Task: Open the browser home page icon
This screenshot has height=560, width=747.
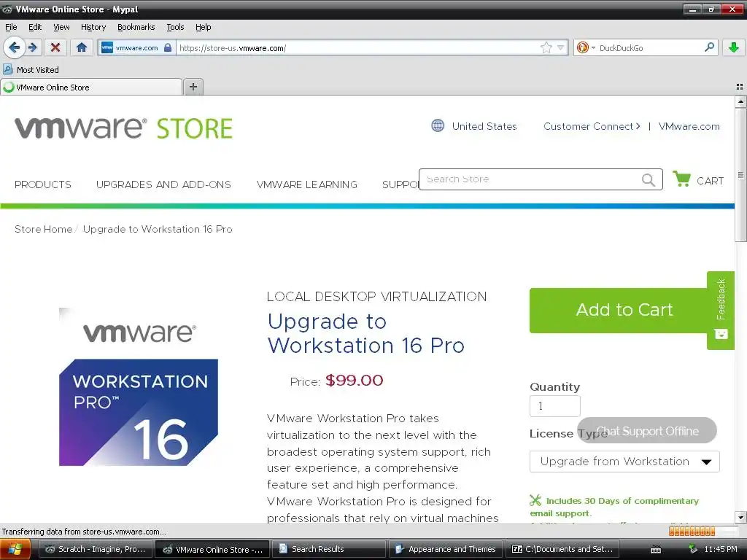Action: tap(82, 47)
